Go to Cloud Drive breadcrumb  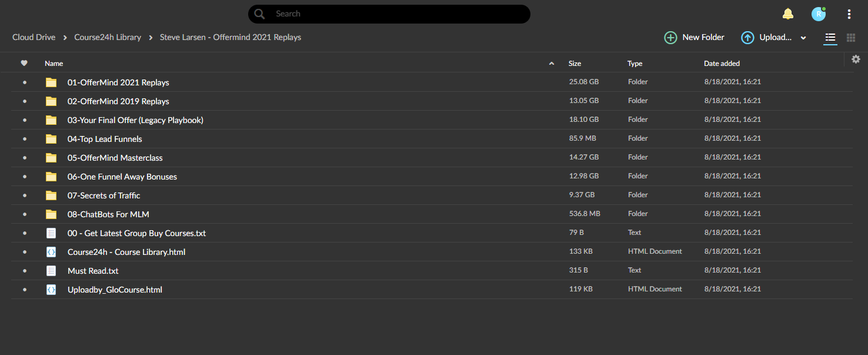point(34,37)
